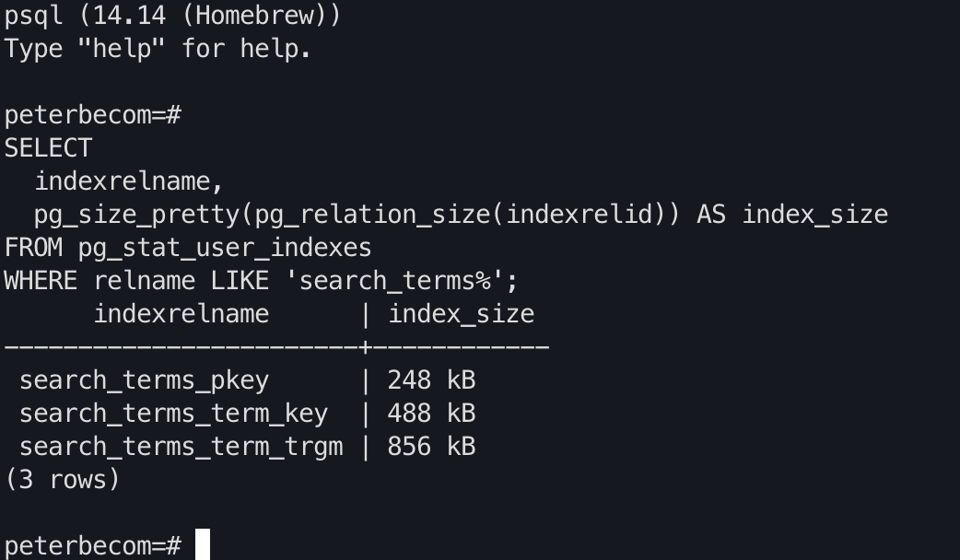Image resolution: width=960 pixels, height=560 pixels.
Task: Click the cursor block at the last prompt
Action: (203, 544)
